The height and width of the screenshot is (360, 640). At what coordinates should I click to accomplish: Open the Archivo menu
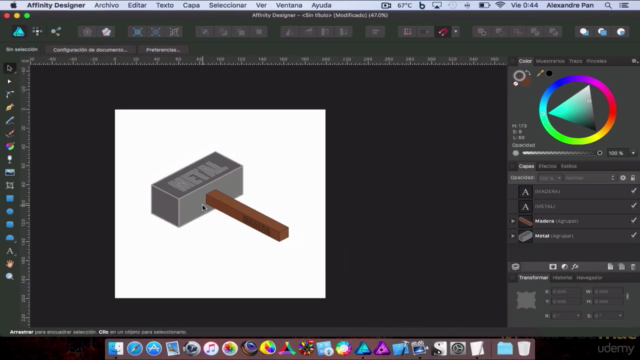point(107,5)
